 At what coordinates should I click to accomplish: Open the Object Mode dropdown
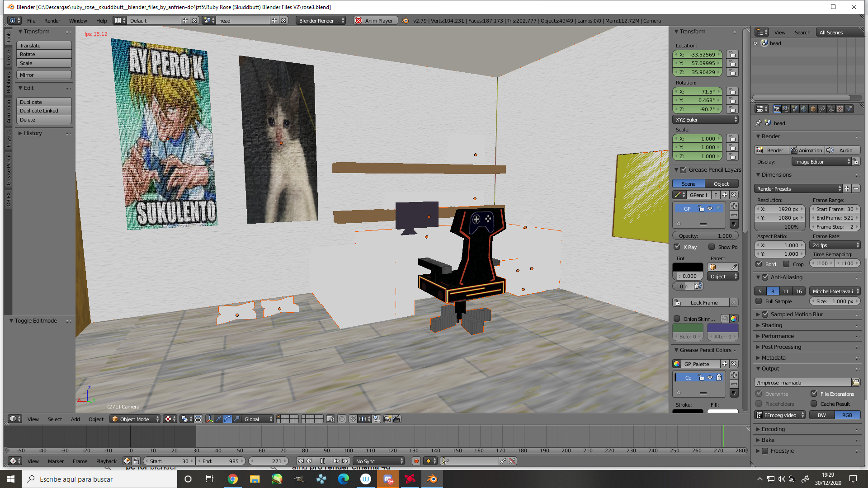pyautogui.click(x=136, y=419)
